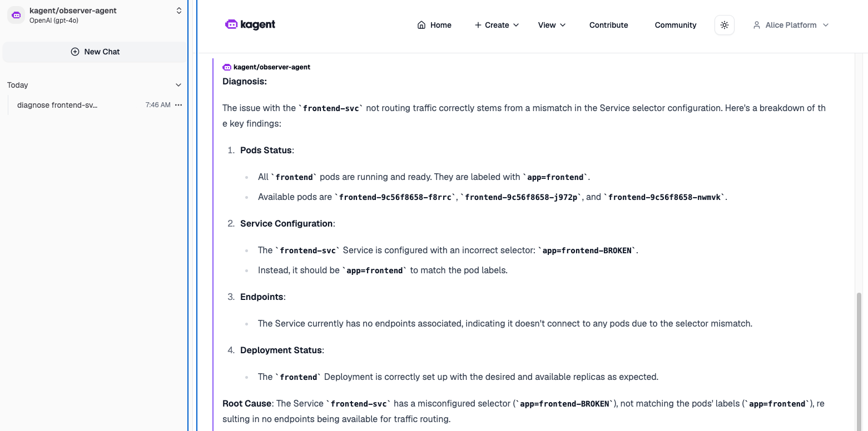
Task: Click the Home house icon
Action: pos(421,25)
